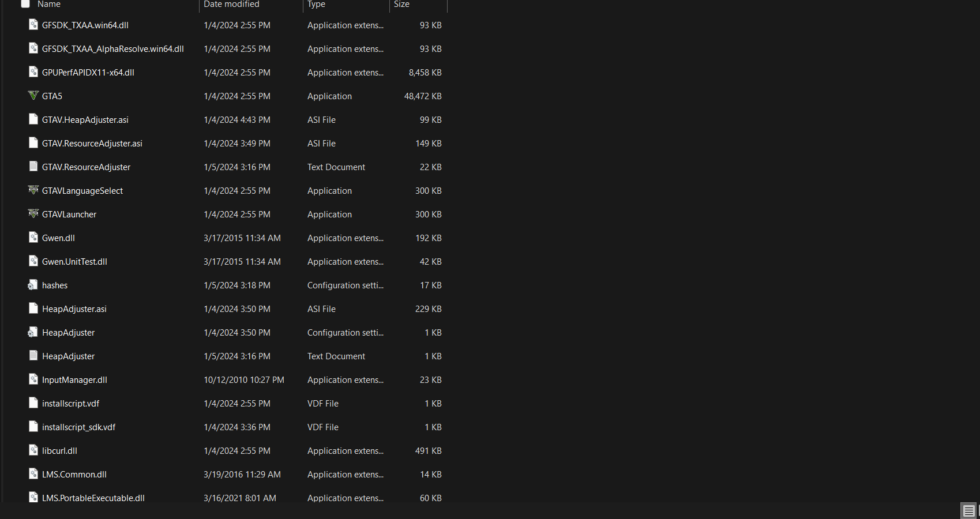Click the 48,472 KB size value
The width and height of the screenshot is (980, 519).
pos(423,96)
